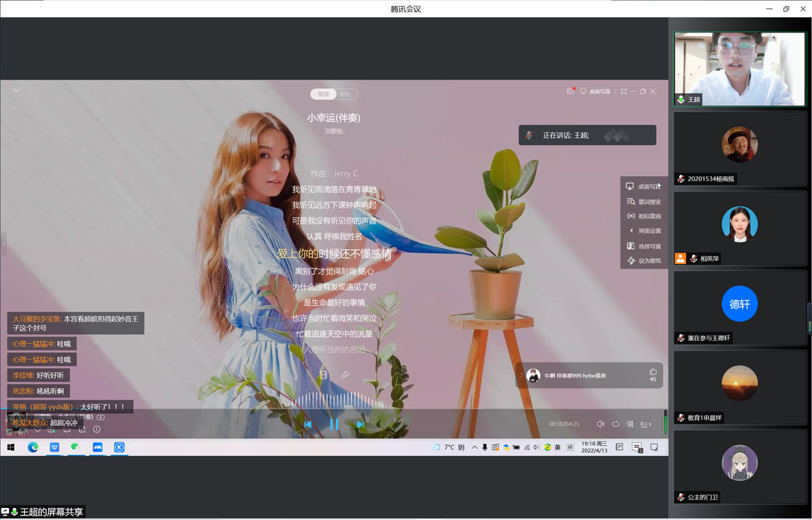Viewport: 812px width, 520px height.
Task: Open Microsoft Edge from the taskbar
Action: point(33,447)
